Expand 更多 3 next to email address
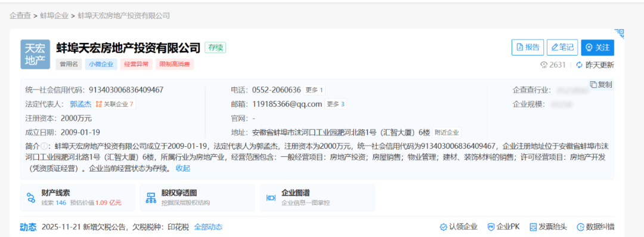Image resolution: width=644 pixels, height=237 pixels. click(336, 104)
